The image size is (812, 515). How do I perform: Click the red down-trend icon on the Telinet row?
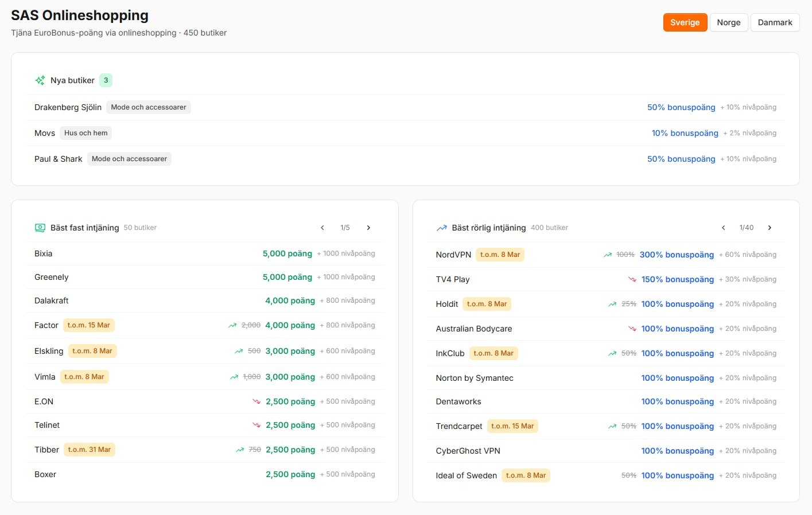coord(257,425)
